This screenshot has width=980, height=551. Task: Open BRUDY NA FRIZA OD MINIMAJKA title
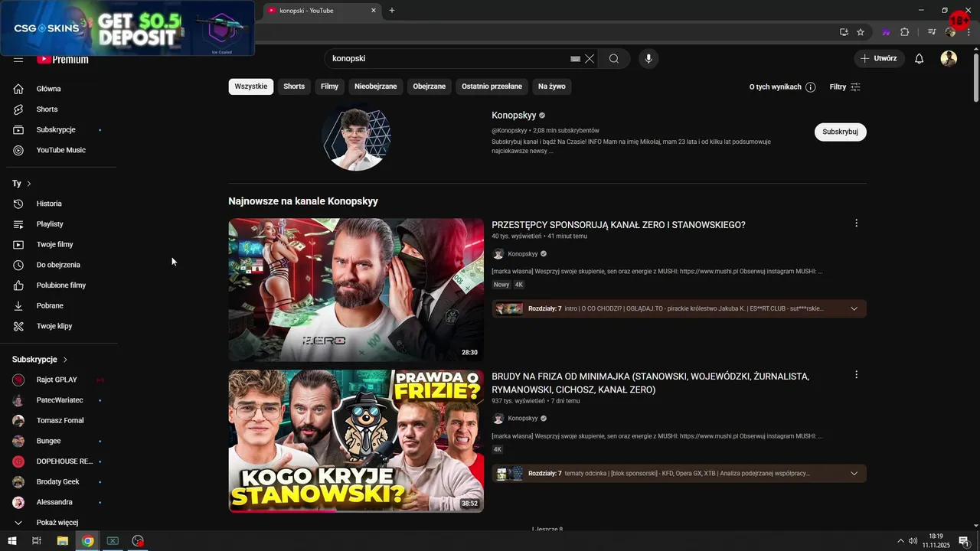pyautogui.click(x=650, y=383)
